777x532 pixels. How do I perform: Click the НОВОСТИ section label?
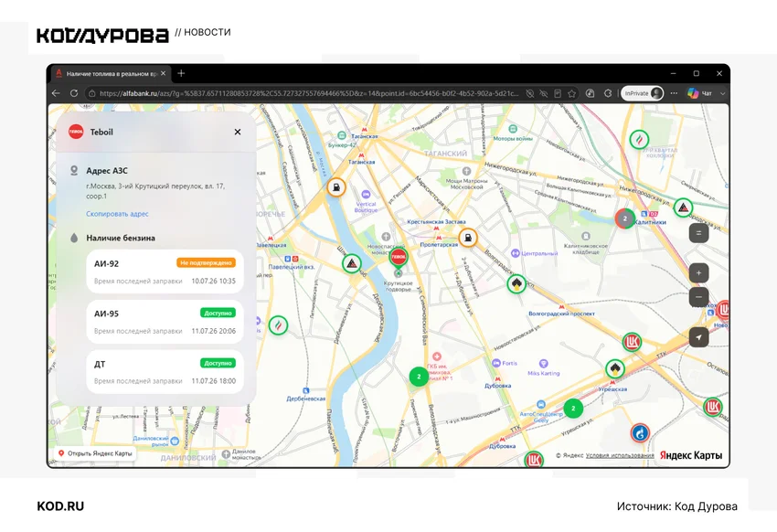[x=208, y=32]
